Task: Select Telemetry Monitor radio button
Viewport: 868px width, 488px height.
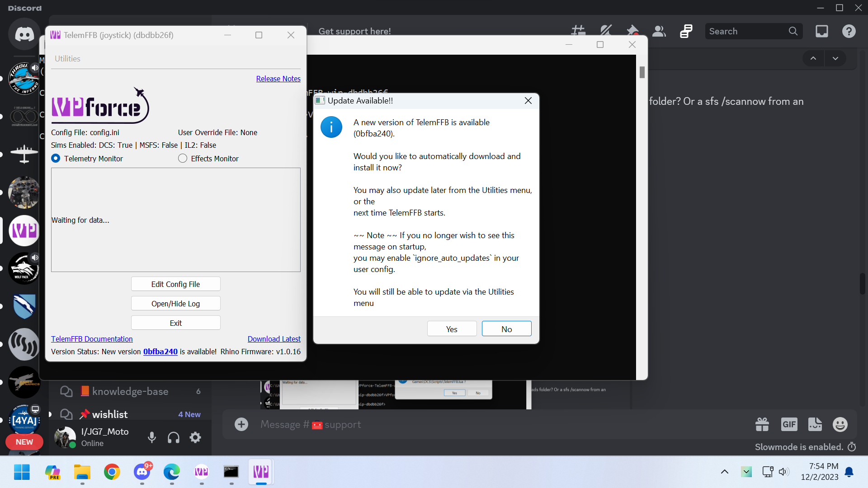Action: pos(56,159)
